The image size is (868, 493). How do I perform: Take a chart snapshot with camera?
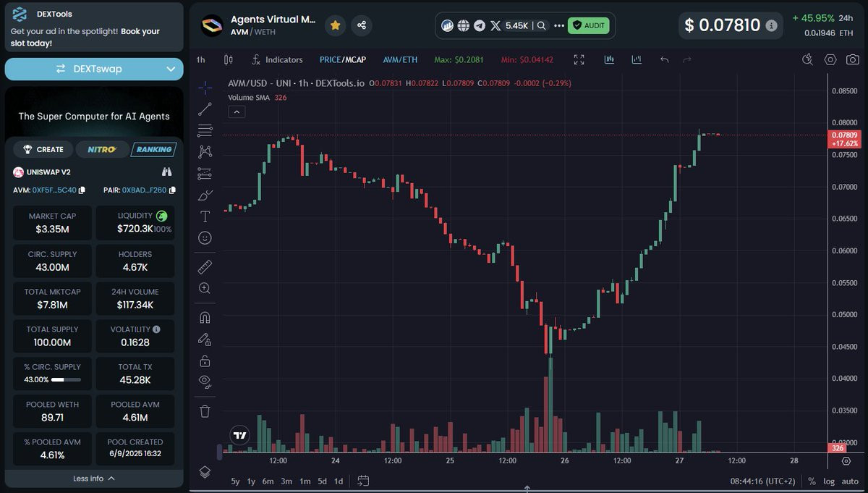(x=854, y=59)
